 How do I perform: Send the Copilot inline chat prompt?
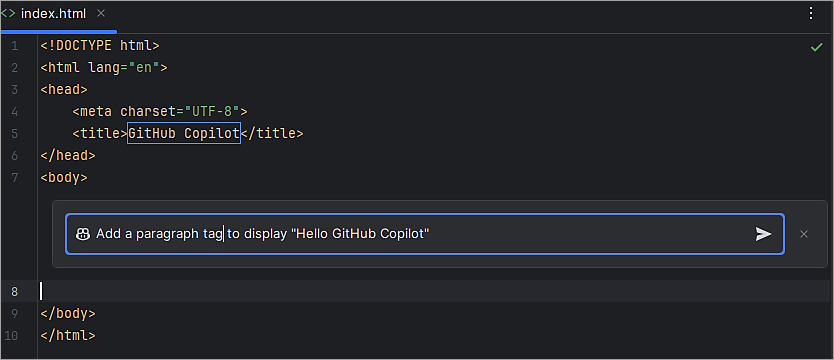click(x=763, y=234)
